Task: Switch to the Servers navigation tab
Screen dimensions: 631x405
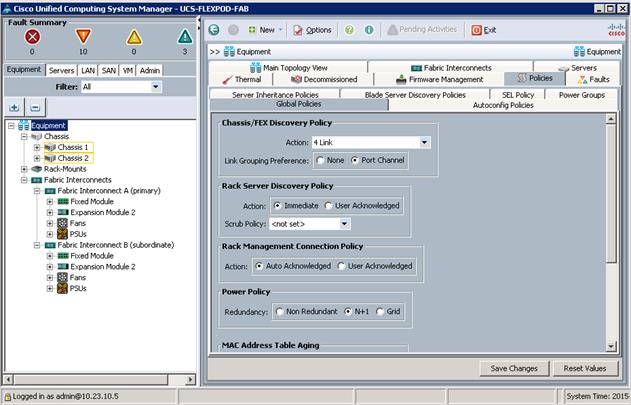Action: pos(62,70)
